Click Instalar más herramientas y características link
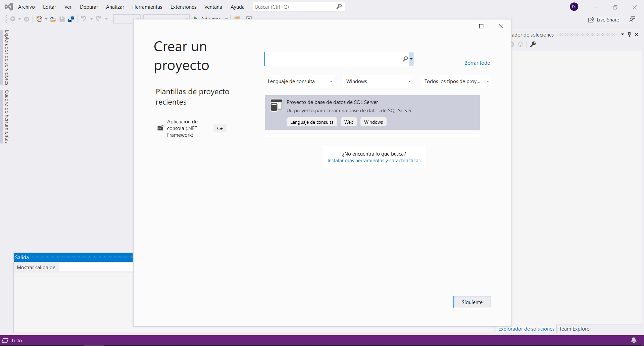Image resolution: width=644 pixels, height=346 pixels. (374, 161)
